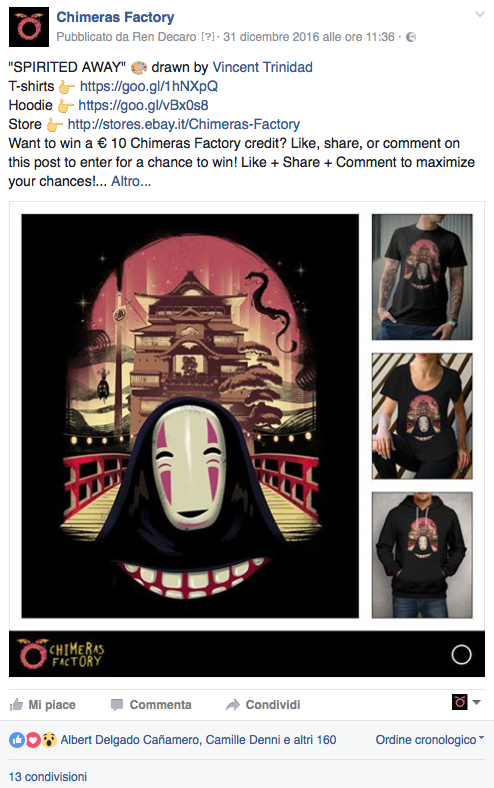Expand the post text with Altro...

click(131, 181)
